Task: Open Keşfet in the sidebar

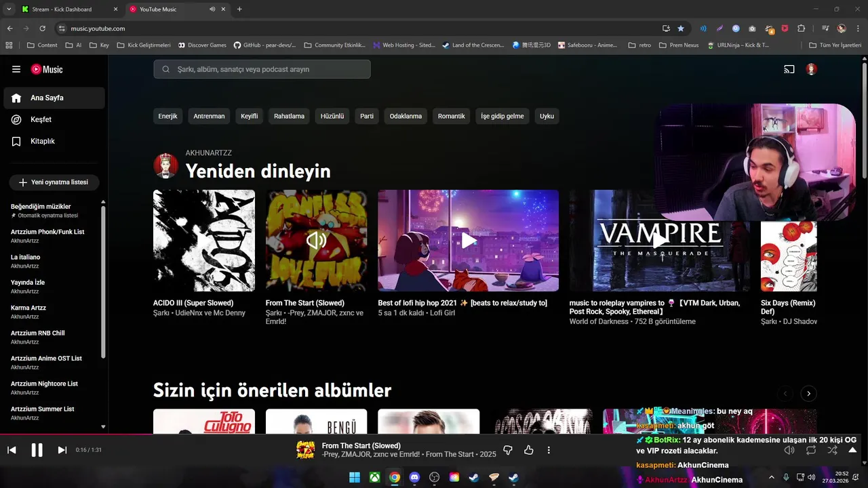Action: 54,119
